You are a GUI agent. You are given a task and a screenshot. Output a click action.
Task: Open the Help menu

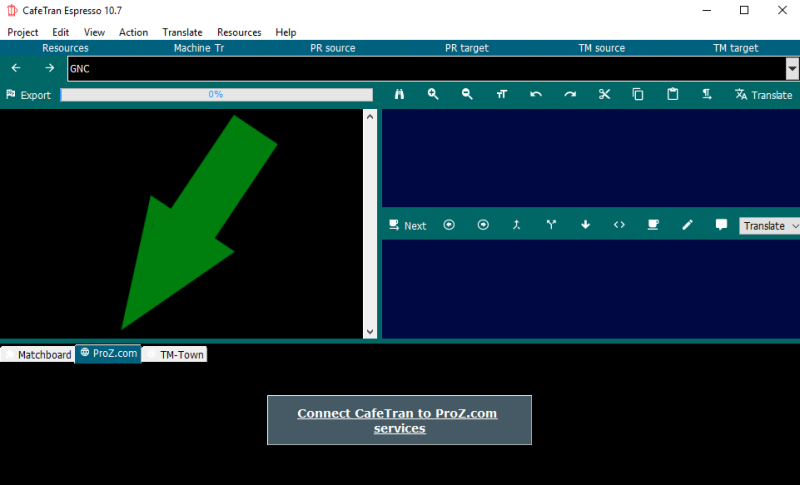[x=286, y=32]
